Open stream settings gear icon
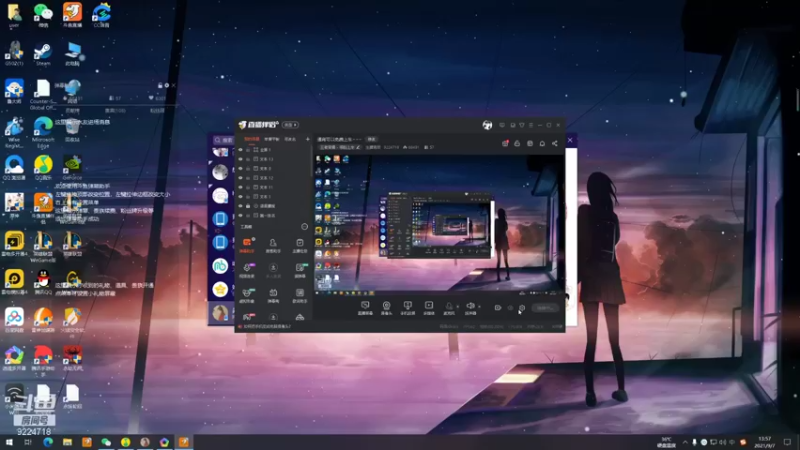 click(521, 308)
